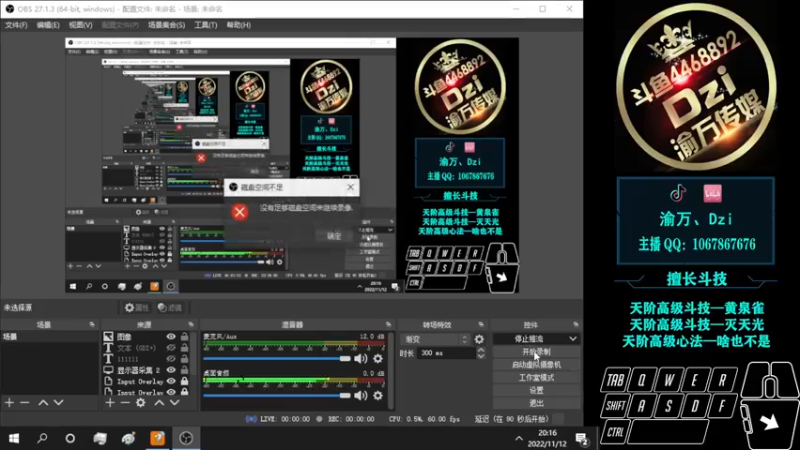800x450 pixels.
Task: Click 退出 to exit OBS
Action: click(x=536, y=403)
